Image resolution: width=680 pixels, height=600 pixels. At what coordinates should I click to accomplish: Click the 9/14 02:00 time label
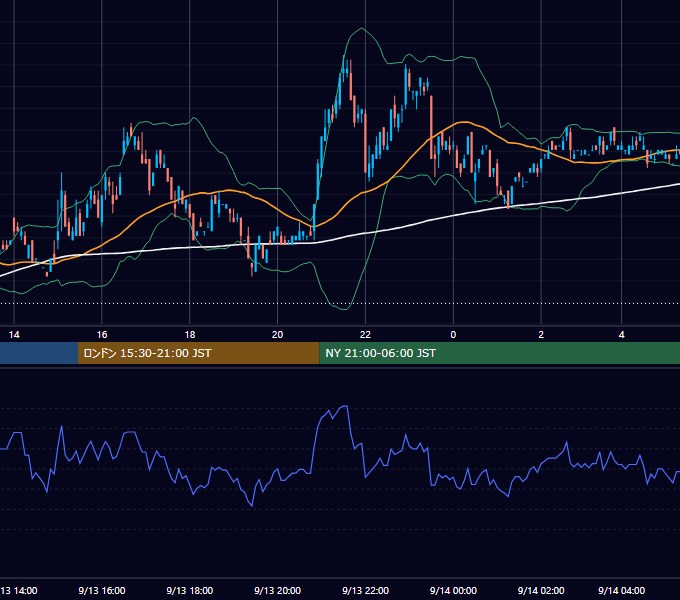coord(541,590)
